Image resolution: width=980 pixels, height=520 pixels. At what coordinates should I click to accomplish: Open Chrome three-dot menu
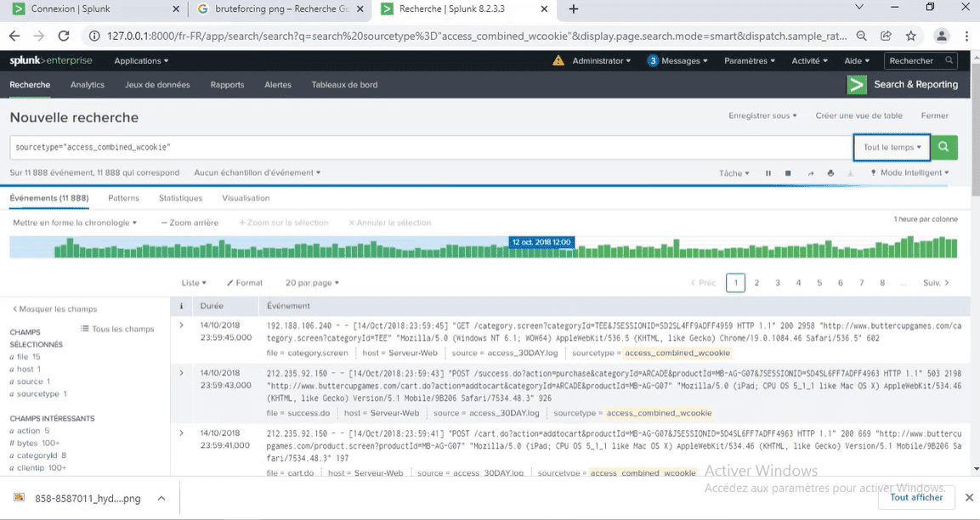966,36
